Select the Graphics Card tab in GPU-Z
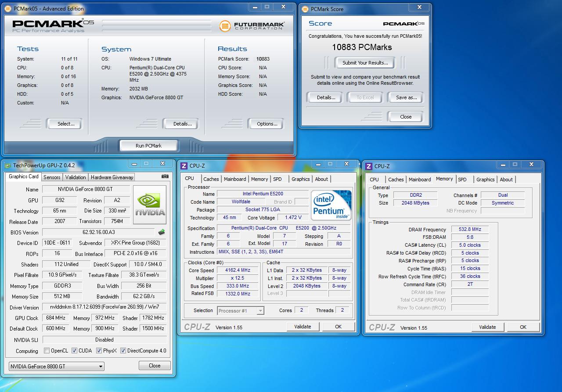 [24, 176]
